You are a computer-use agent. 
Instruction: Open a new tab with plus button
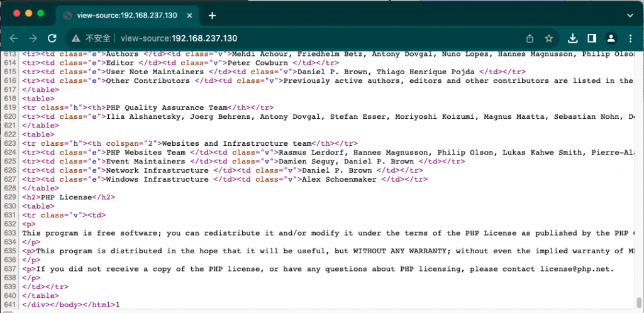[x=212, y=15]
